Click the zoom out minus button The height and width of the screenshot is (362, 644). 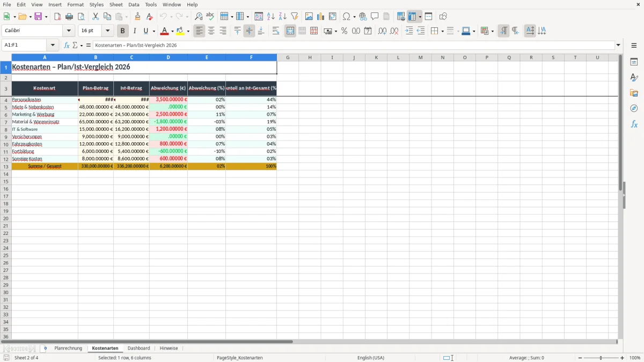coord(580,358)
